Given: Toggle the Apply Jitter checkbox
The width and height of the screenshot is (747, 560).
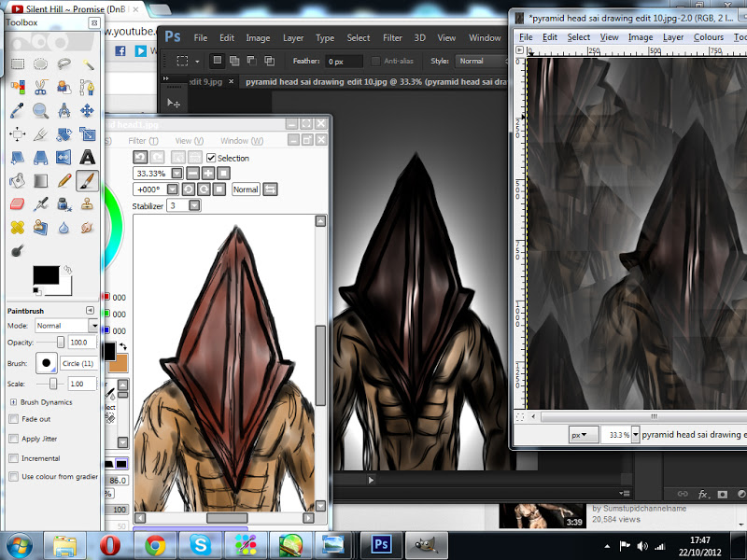Looking at the screenshot, I should tap(13, 439).
